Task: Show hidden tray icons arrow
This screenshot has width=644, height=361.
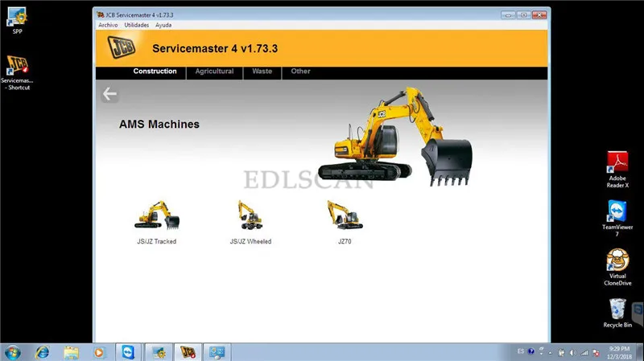Action: coord(551,353)
